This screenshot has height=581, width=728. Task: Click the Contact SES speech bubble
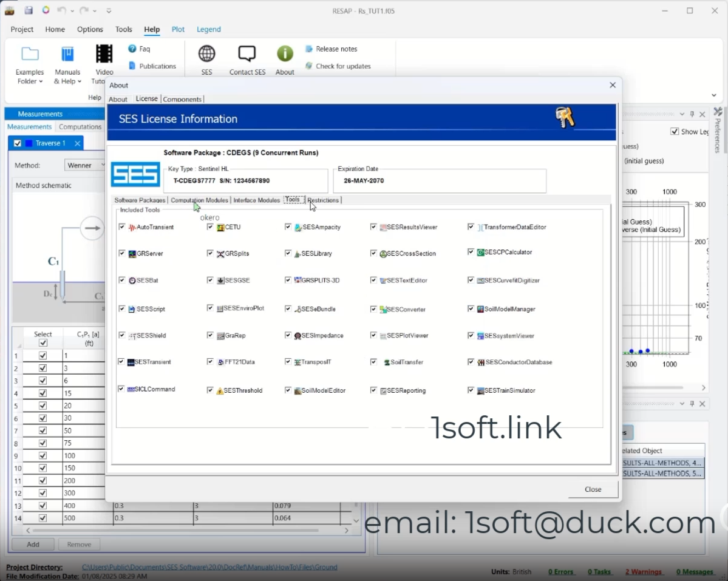(x=247, y=54)
